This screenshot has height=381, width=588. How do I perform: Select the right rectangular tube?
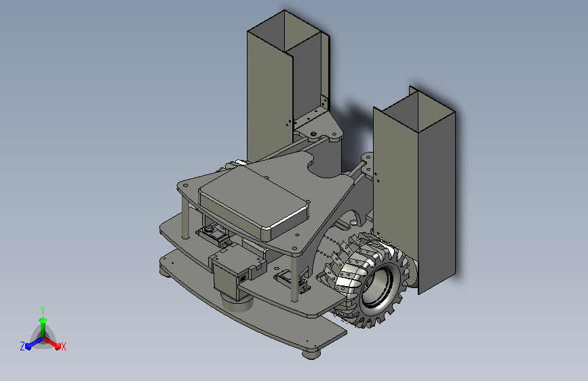pyautogui.click(x=414, y=191)
